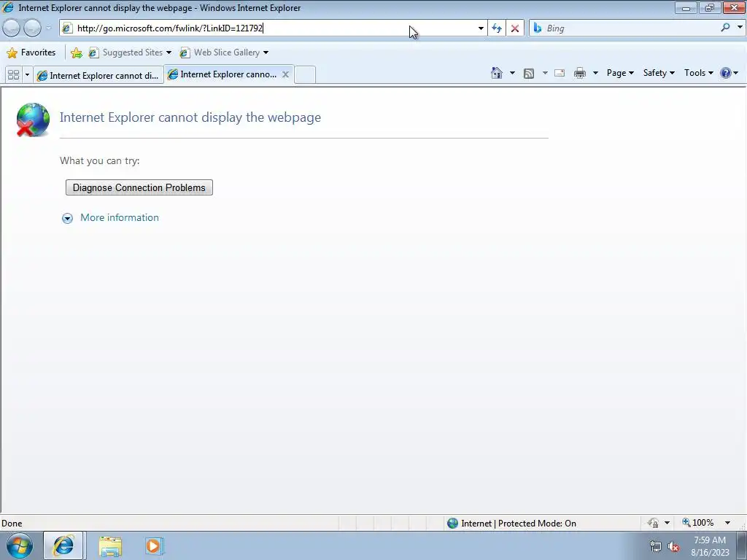Open the Page menu

pyautogui.click(x=620, y=73)
